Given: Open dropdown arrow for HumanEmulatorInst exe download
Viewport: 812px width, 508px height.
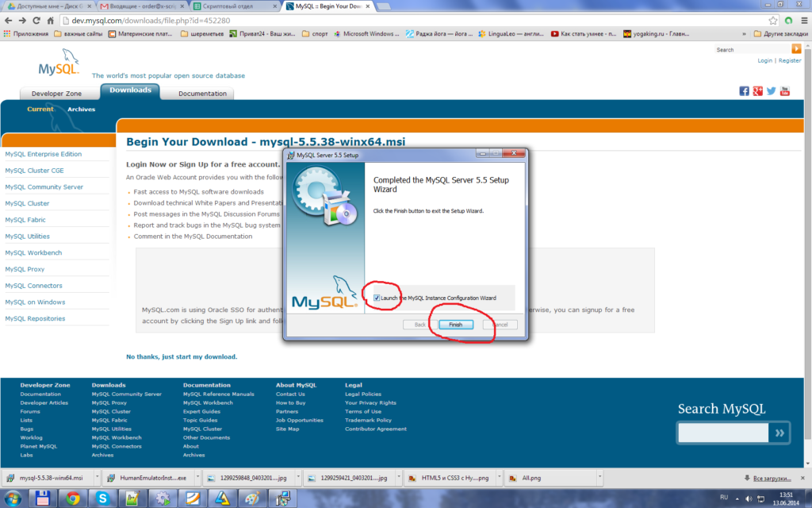Looking at the screenshot, I should point(197,477).
